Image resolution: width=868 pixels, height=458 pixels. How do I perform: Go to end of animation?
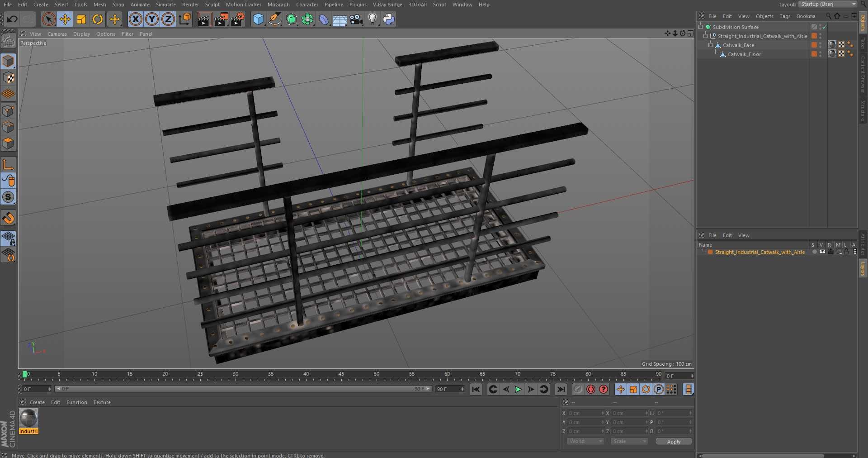tap(561, 389)
